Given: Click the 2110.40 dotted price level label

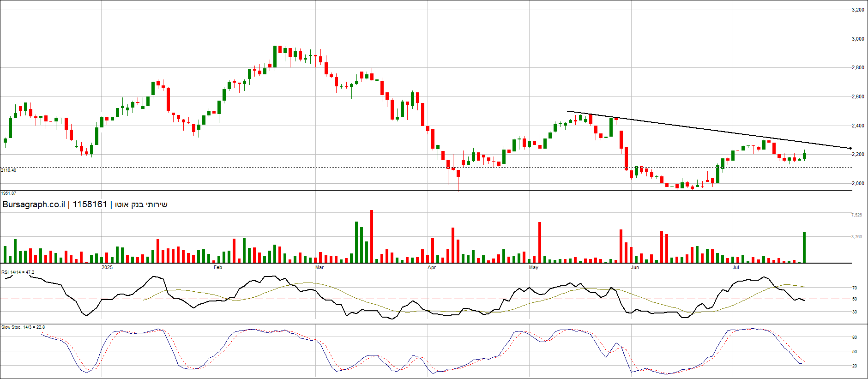Looking at the screenshot, I should pos(8,170).
